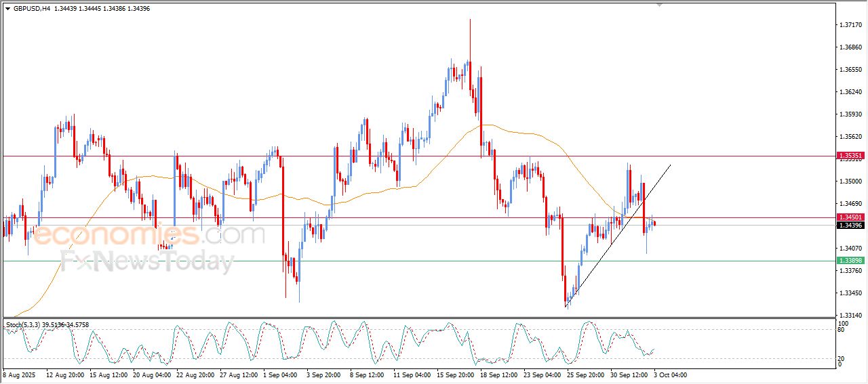This screenshot has width=868, height=384.
Task: Click the economies.com watermark logo
Action: pyautogui.click(x=149, y=236)
